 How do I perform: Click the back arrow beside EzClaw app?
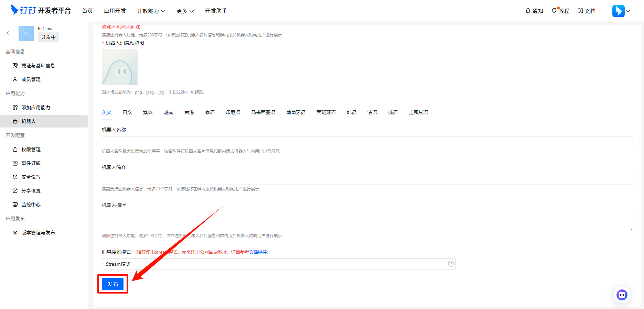(x=8, y=33)
